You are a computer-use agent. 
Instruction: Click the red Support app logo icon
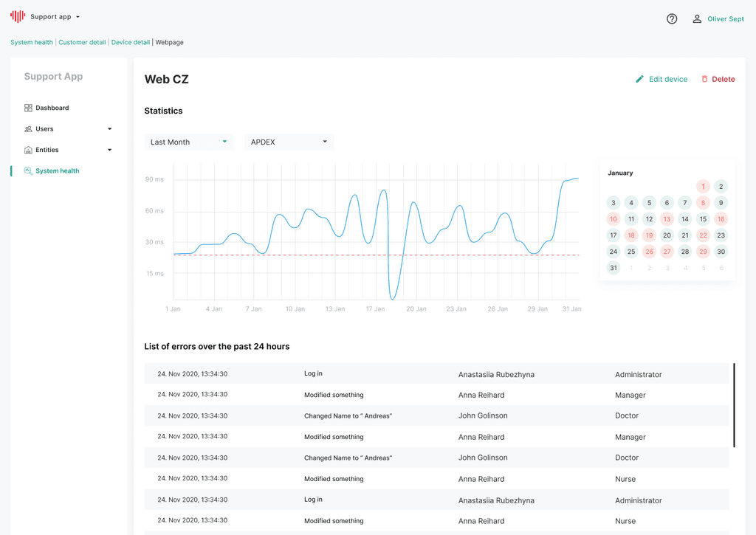pyautogui.click(x=18, y=16)
